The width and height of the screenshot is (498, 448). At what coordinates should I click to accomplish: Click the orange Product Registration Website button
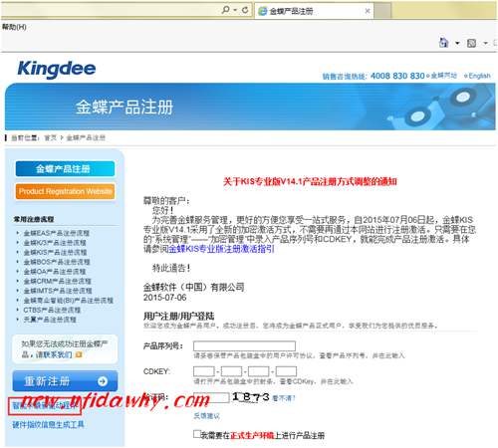coord(65,191)
